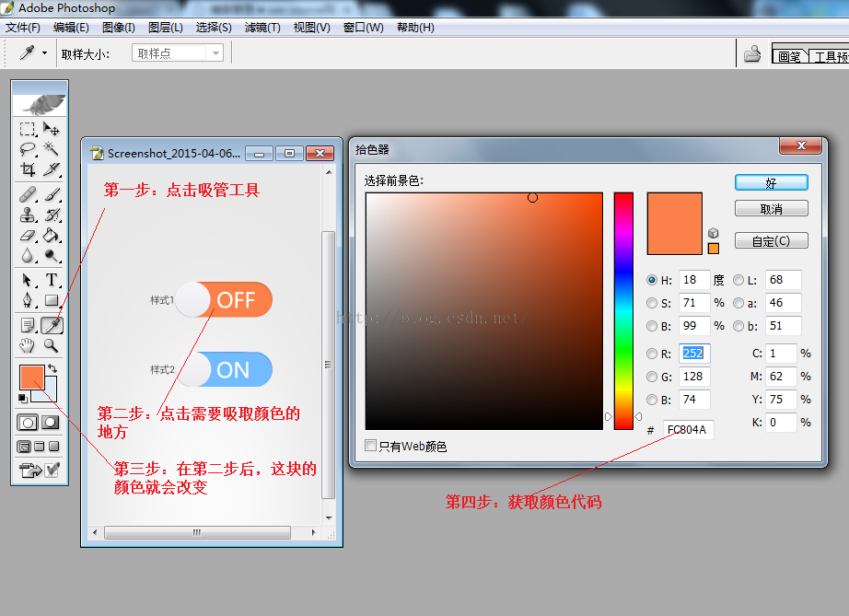Image resolution: width=849 pixels, height=616 pixels.
Task: Select the Eyedropper tool in toolbox
Action: pyautogui.click(x=52, y=325)
